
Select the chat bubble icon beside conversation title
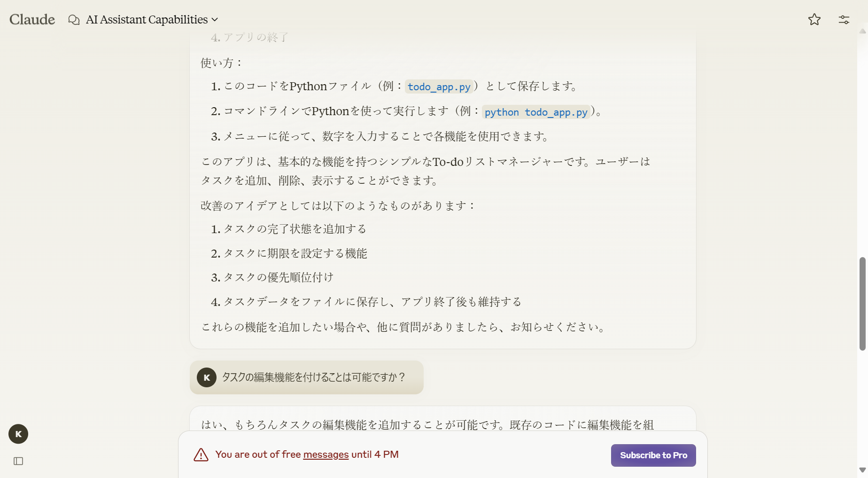tap(74, 20)
